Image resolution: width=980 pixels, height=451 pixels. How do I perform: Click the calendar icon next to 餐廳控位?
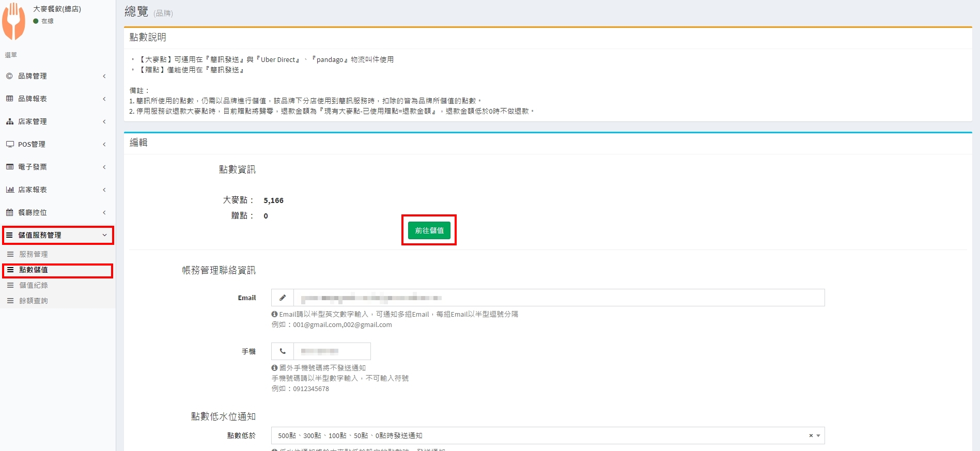(9, 212)
